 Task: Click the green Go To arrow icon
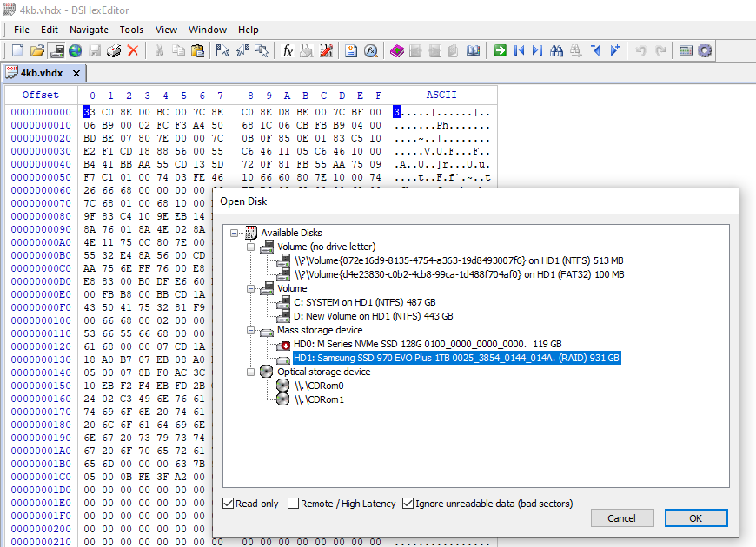[501, 50]
